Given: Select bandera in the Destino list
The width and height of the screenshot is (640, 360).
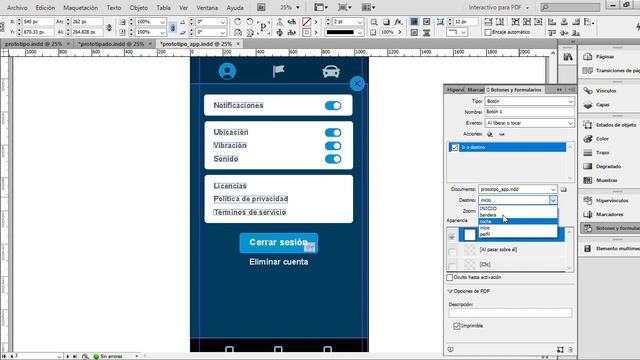Looking at the screenshot, I should click(x=518, y=215).
